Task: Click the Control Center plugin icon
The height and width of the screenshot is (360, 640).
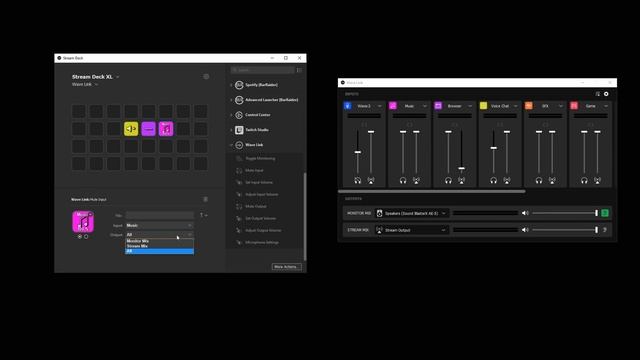Action: 239,115
